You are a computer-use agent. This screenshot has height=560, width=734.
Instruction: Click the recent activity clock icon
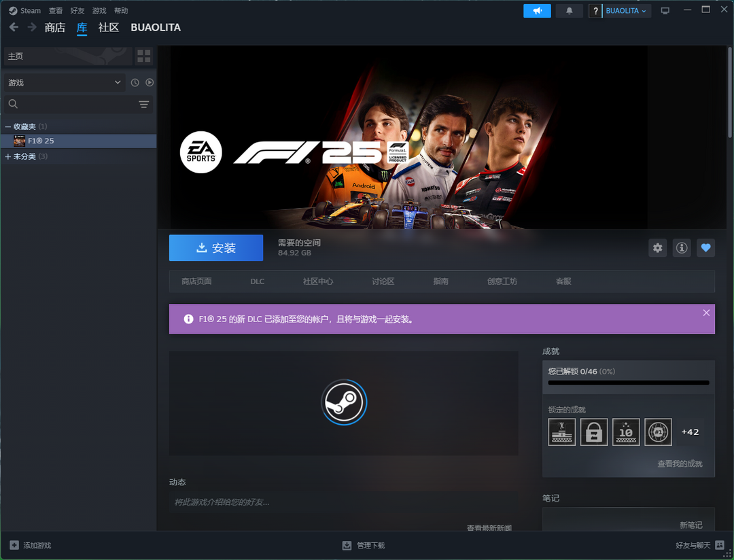(x=135, y=82)
